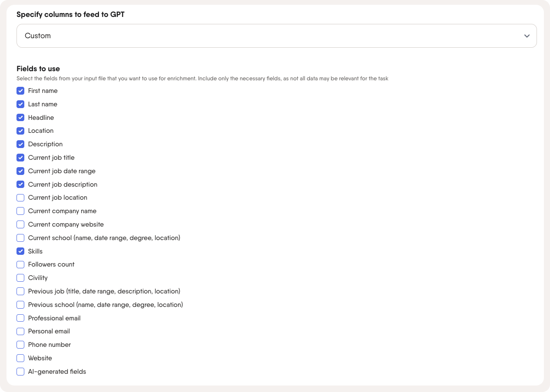This screenshot has width=550, height=392.
Task: Click the dropdown chevron arrow
Action: [x=527, y=36]
